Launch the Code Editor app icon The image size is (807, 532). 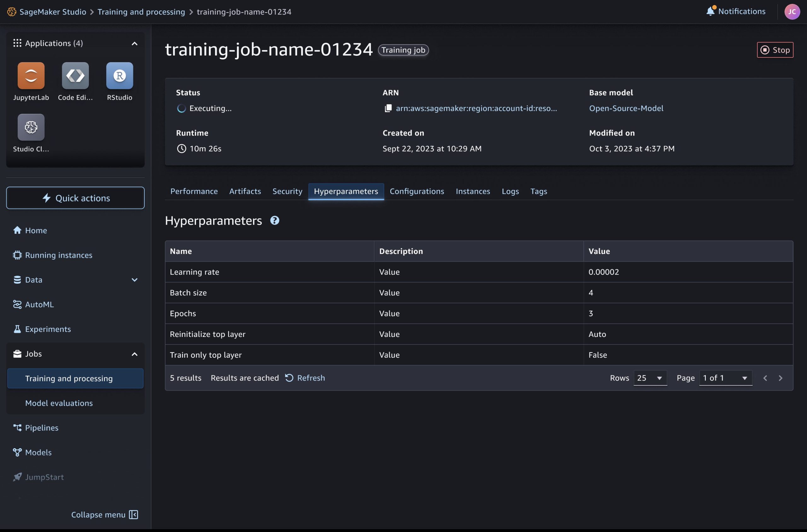pyautogui.click(x=75, y=75)
